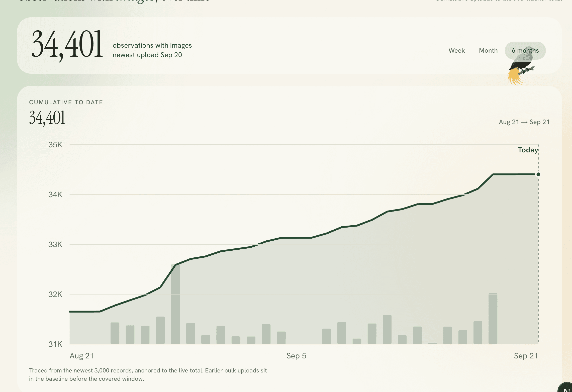Open the round dark badge in the bottom corner
This screenshot has width=572, height=392.
click(565, 387)
